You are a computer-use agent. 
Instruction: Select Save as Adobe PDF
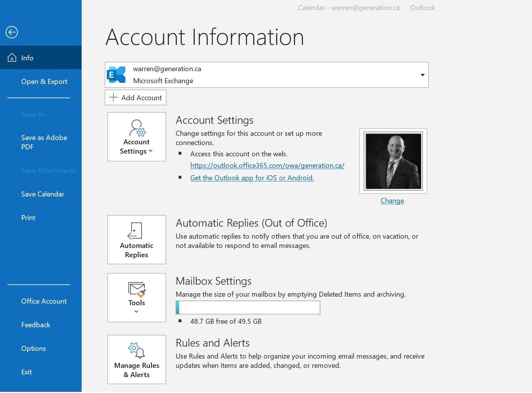44,142
